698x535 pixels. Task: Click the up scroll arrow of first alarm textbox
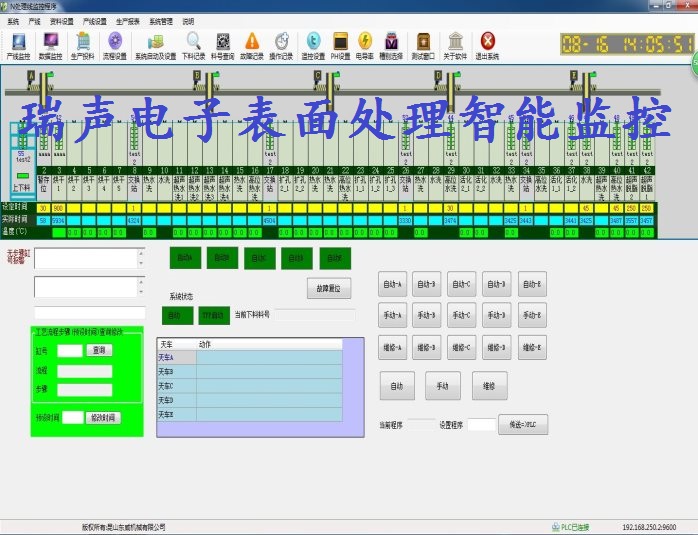tap(141, 253)
